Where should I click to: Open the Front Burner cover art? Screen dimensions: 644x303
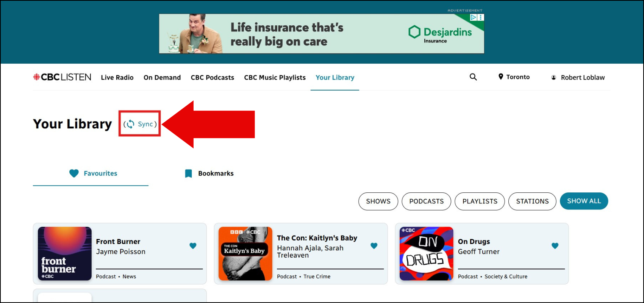point(65,253)
